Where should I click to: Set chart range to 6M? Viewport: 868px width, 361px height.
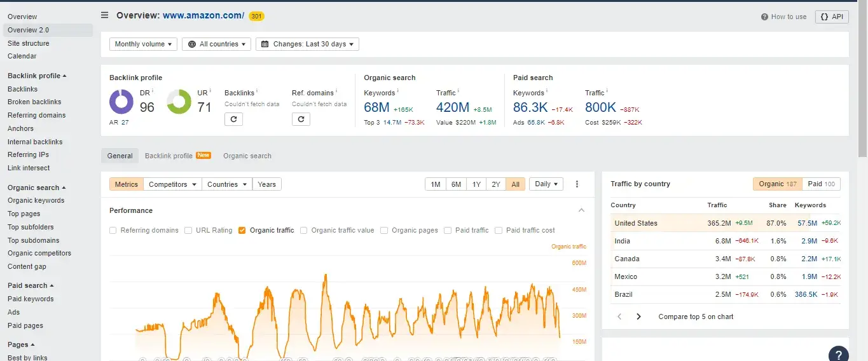click(457, 184)
